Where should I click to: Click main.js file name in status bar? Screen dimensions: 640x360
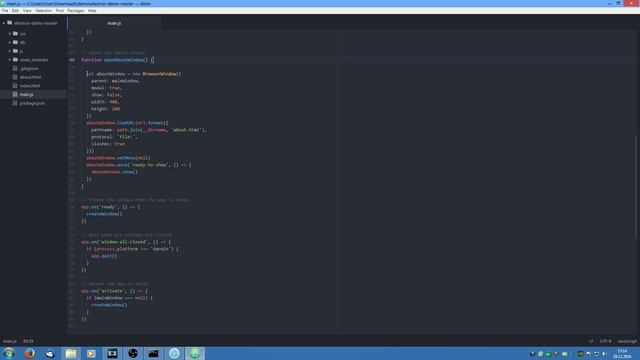pos(10,341)
